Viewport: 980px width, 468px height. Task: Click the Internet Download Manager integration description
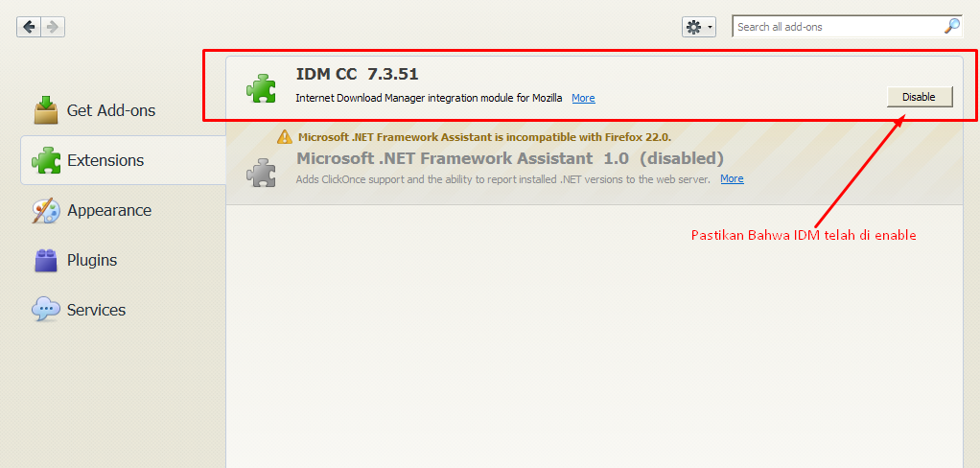tap(429, 98)
